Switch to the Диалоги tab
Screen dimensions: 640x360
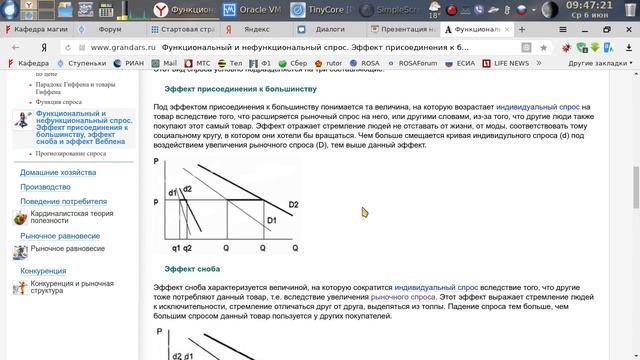coord(330,29)
